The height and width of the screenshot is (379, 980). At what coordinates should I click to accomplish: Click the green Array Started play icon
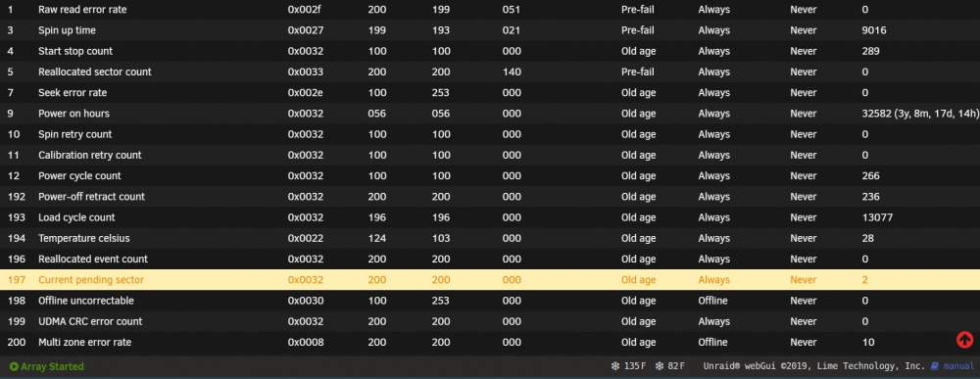point(14,366)
